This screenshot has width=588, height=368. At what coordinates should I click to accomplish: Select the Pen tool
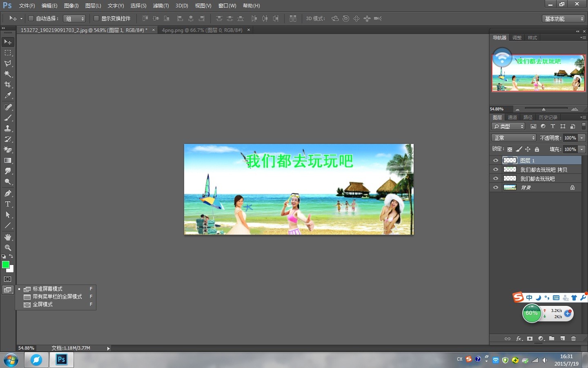[8, 193]
